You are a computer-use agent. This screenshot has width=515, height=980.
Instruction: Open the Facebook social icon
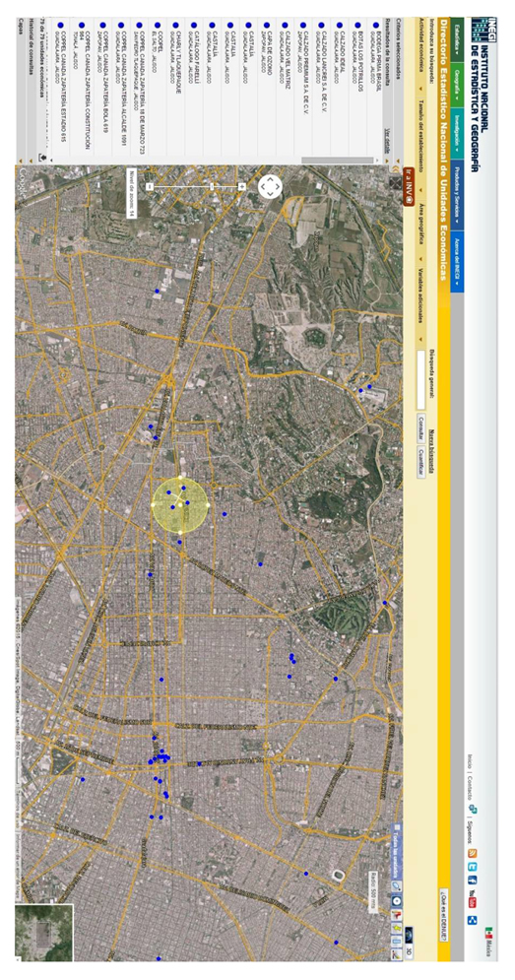473,882
